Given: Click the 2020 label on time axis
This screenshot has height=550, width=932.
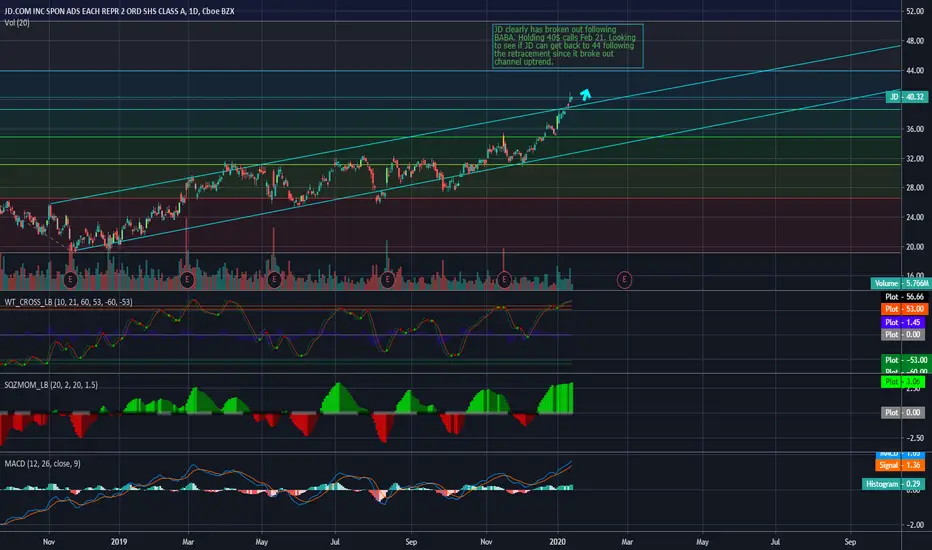Looking at the screenshot, I should 558,542.
